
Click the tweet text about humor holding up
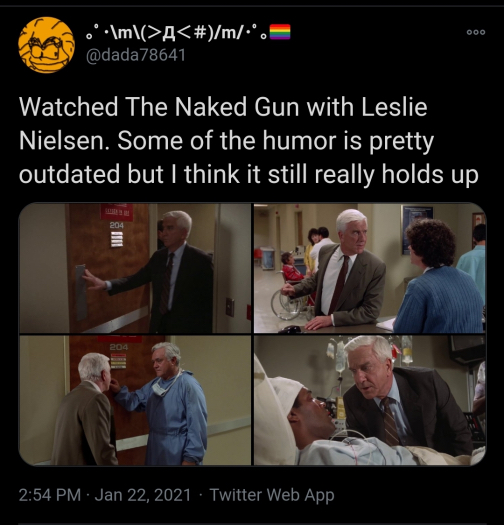coord(248,141)
